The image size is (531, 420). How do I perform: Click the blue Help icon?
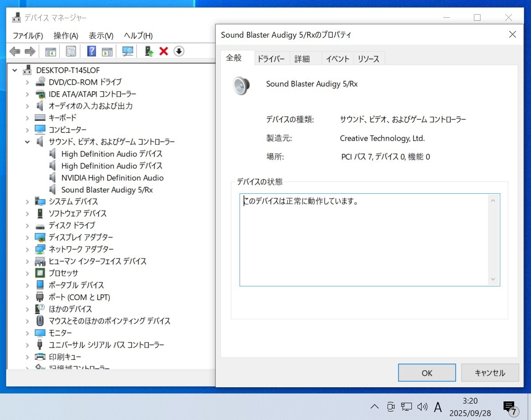pyautogui.click(x=91, y=51)
